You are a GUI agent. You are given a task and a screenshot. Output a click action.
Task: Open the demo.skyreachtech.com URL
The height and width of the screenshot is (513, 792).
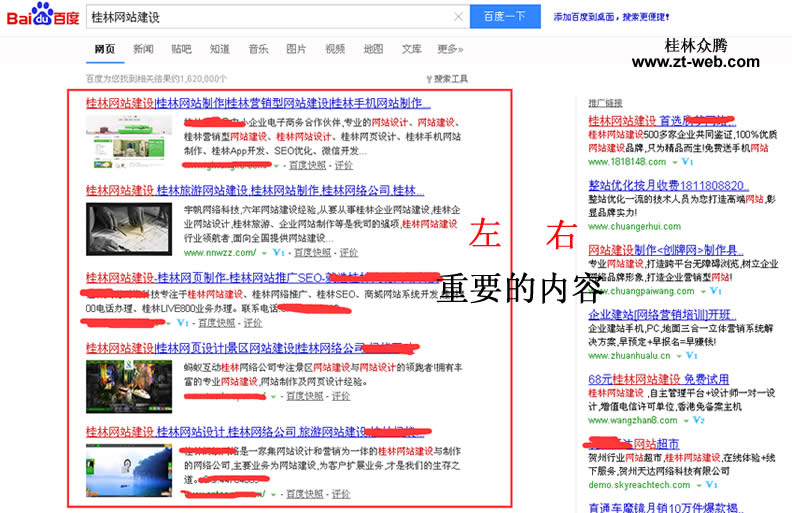(639, 485)
